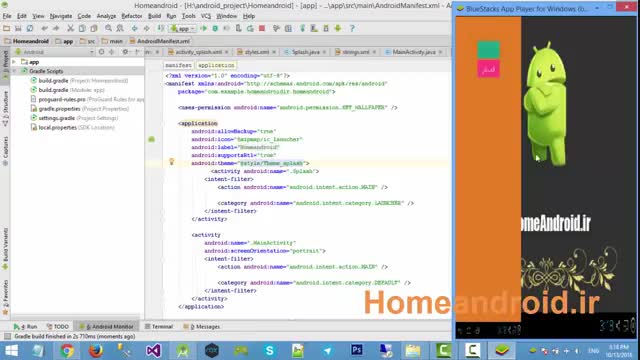This screenshot has width=640, height=360.
Task: Open the Android project view dropdown
Action: tap(54, 52)
